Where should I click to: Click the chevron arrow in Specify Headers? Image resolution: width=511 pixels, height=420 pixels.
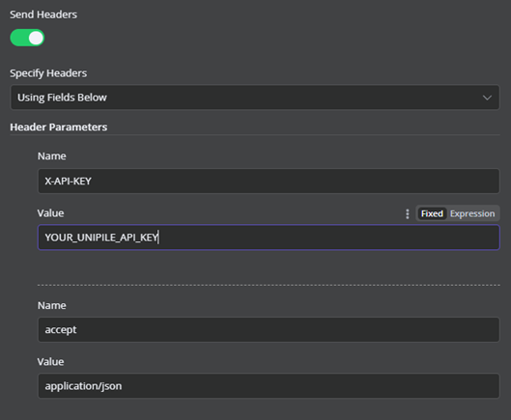click(x=487, y=98)
